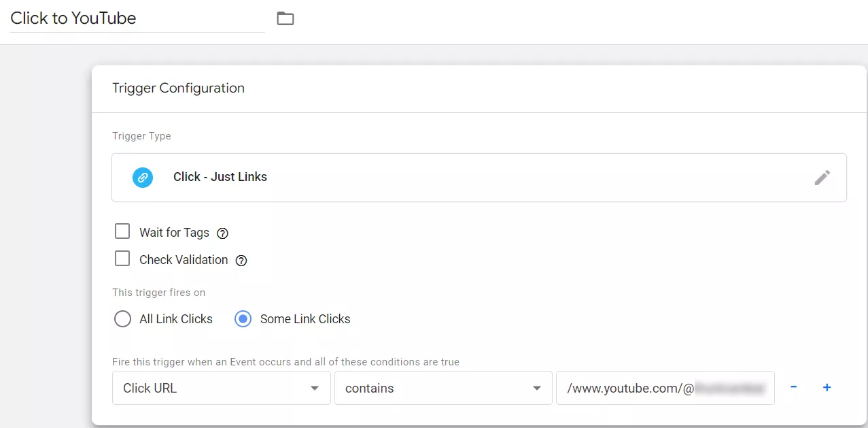Screen dimensions: 868x428
Task: Click the Wait for Tags label text
Action: click(174, 233)
